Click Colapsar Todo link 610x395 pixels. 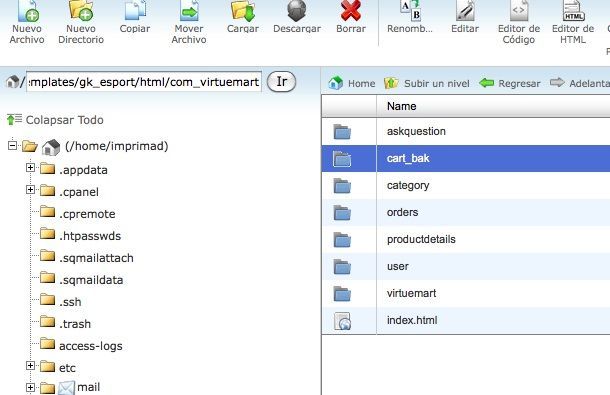[55, 120]
